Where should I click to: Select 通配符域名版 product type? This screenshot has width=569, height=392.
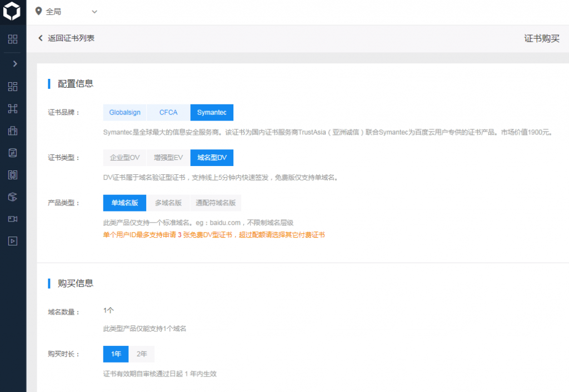coord(216,203)
